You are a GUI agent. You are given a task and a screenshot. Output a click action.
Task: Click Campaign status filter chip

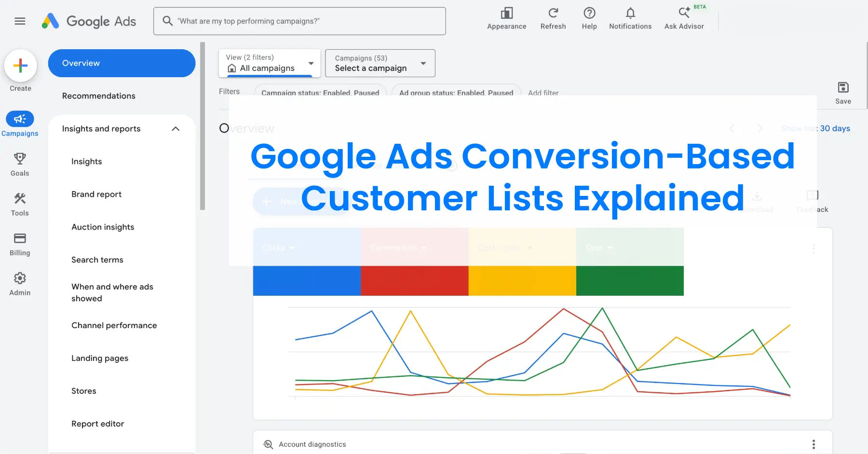pos(320,92)
